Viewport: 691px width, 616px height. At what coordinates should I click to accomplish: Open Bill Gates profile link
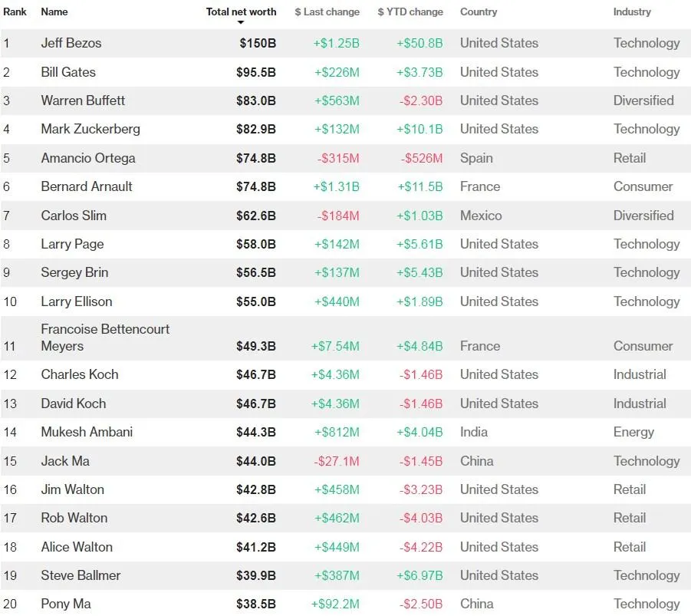tap(68, 72)
